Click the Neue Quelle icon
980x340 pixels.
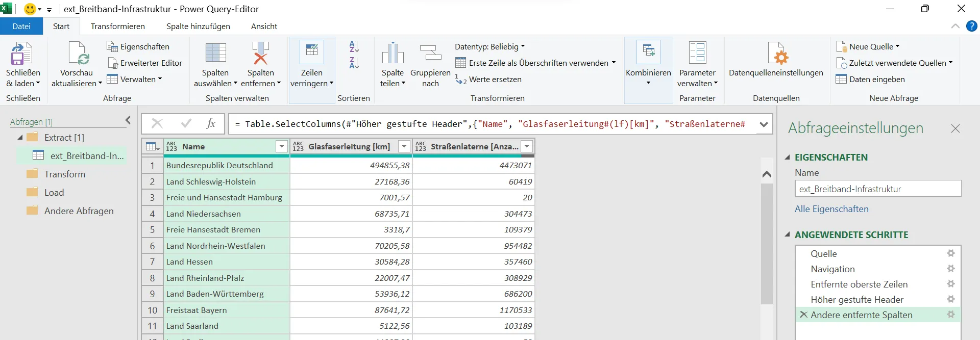click(x=841, y=46)
